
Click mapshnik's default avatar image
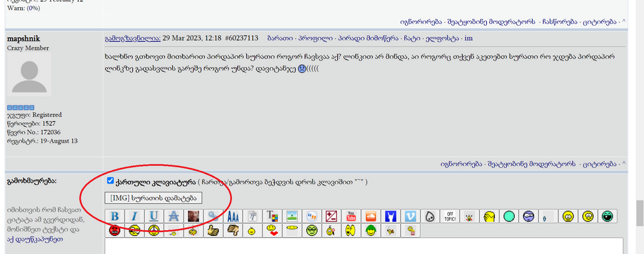point(30,75)
